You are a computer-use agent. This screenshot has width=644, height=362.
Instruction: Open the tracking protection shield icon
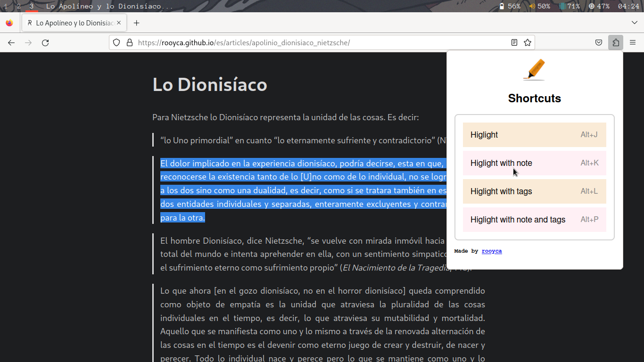click(116, 42)
